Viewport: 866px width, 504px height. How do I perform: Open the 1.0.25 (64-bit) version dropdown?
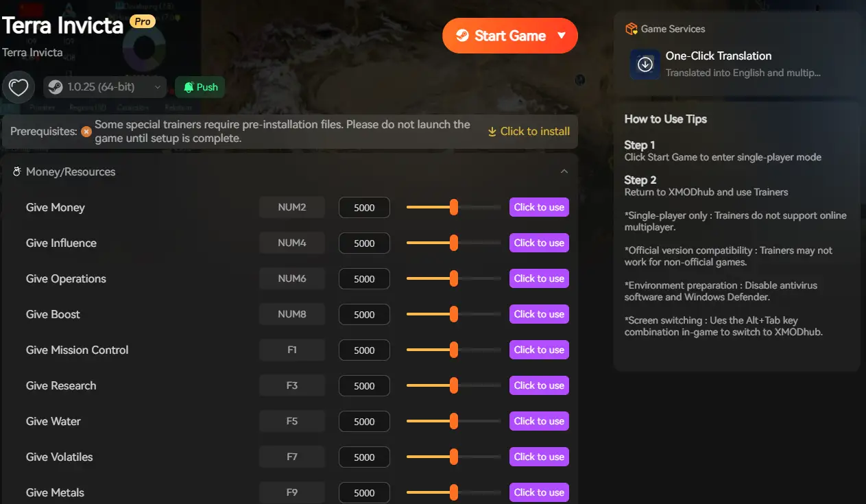click(x=106, y=87)
